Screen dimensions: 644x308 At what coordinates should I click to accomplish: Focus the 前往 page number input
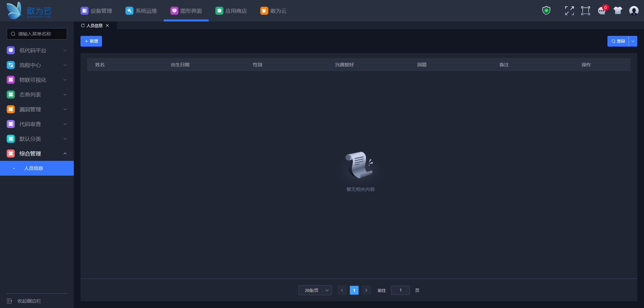click(x=400, y=290)
